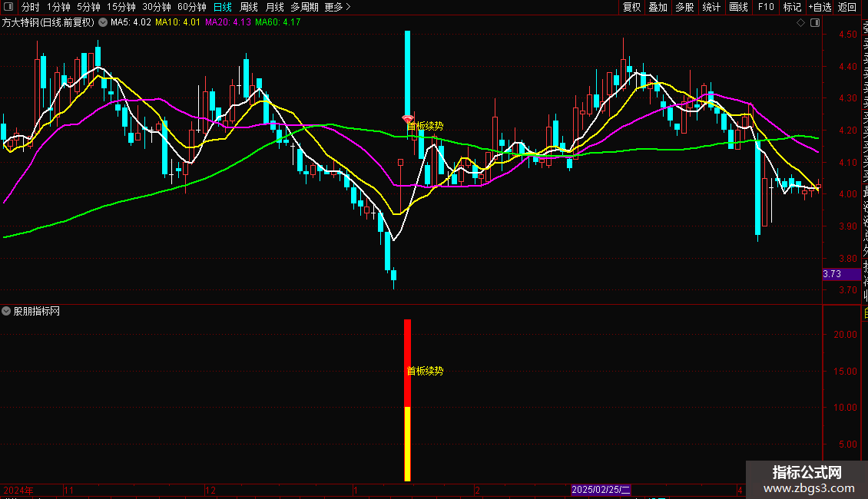This screenshot has width=868, height=499.
Task: Click the diamond icon at chart top-right
Action: pyautogui.click(x=800, y=23)
